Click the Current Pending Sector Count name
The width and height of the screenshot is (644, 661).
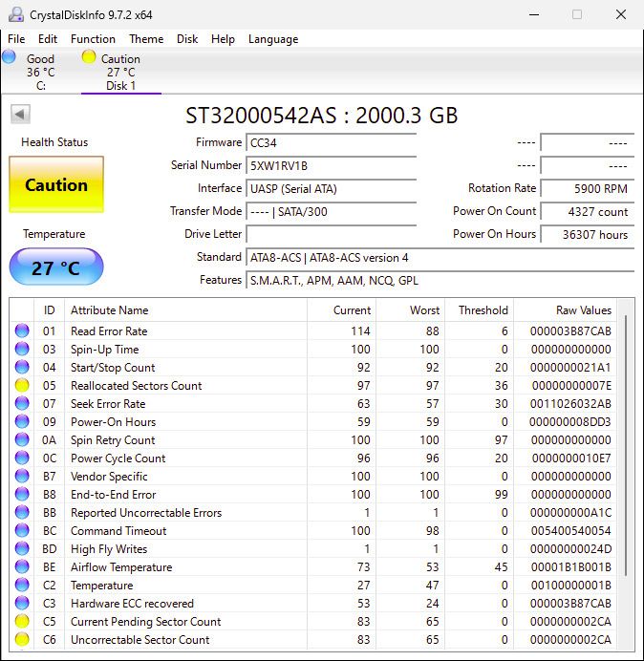tap(145, 622)
